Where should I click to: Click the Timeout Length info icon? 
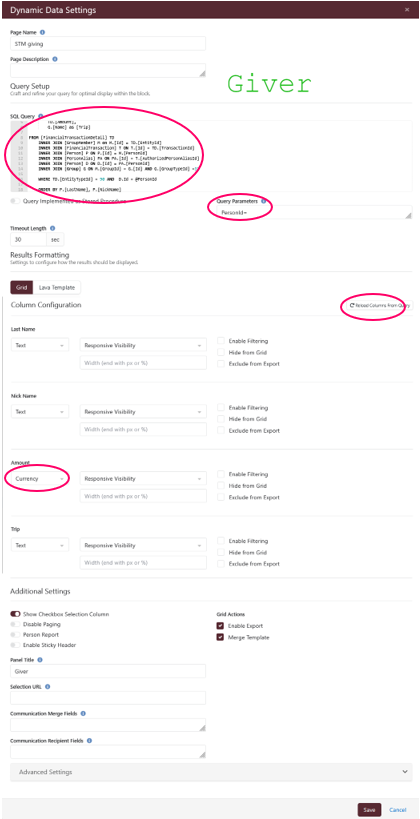coord(52,228)
